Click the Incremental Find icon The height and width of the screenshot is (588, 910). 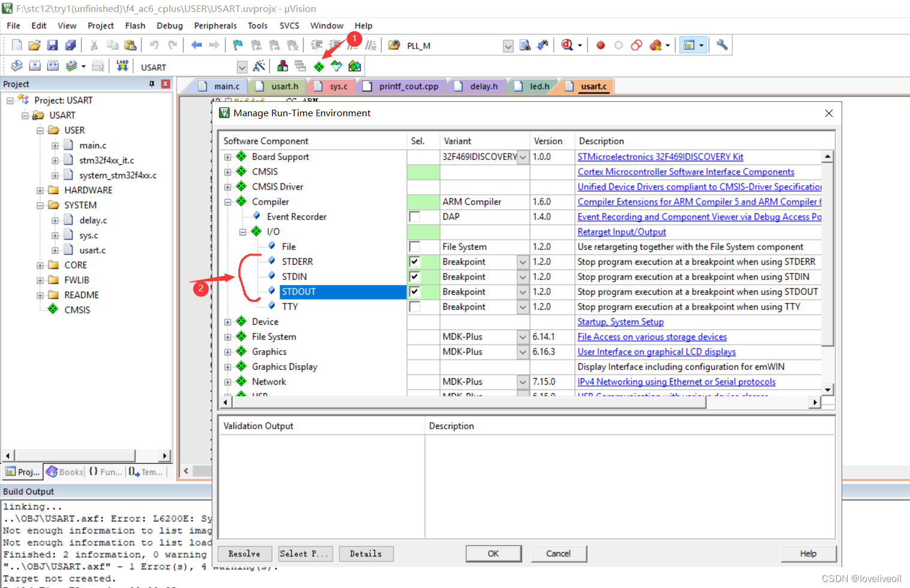pos(543,45)
